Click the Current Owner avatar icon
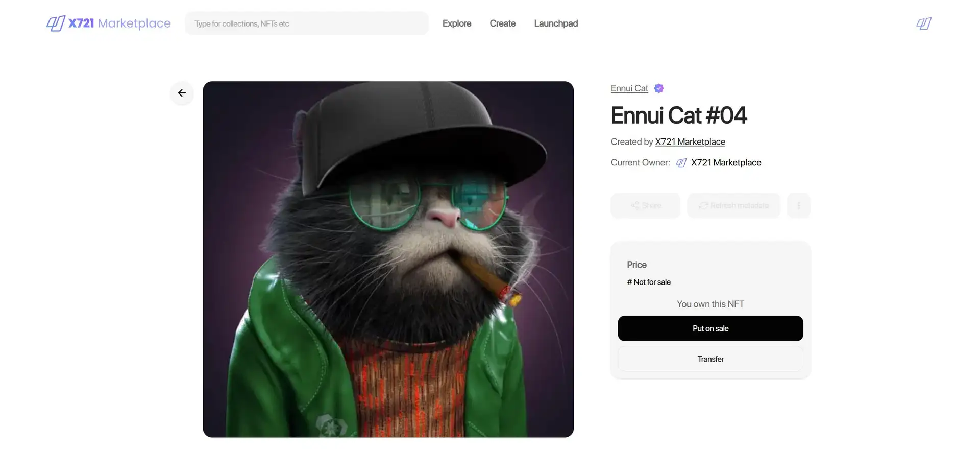 pos(681,163)
